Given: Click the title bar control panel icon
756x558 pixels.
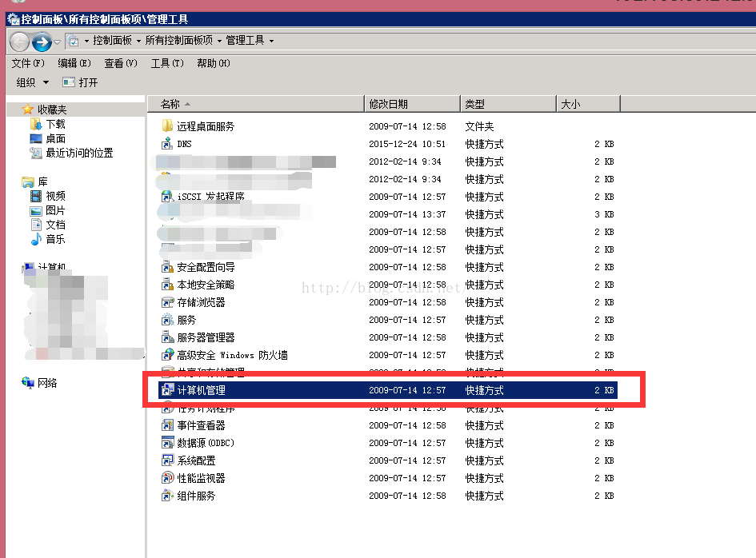Looking at the screenshot, I should (x=13, y=19).
